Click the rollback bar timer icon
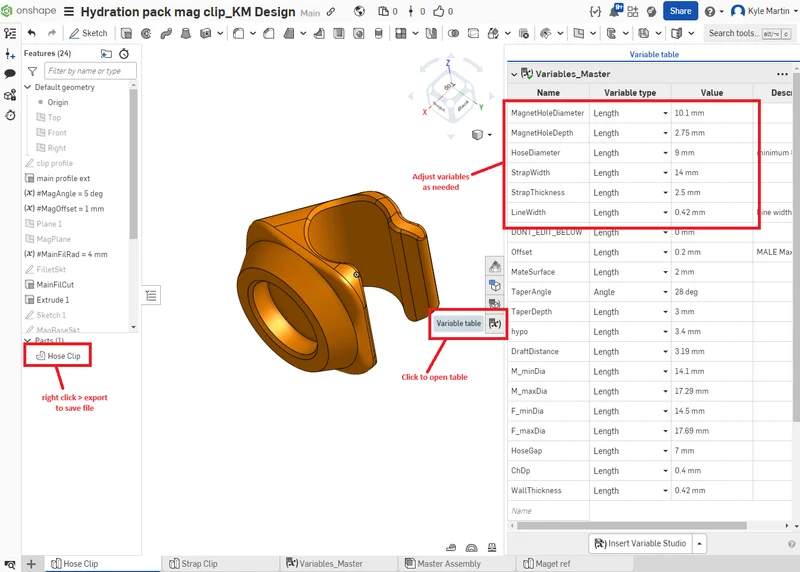Viewport: 800px width, 572px height. point(124,54)
